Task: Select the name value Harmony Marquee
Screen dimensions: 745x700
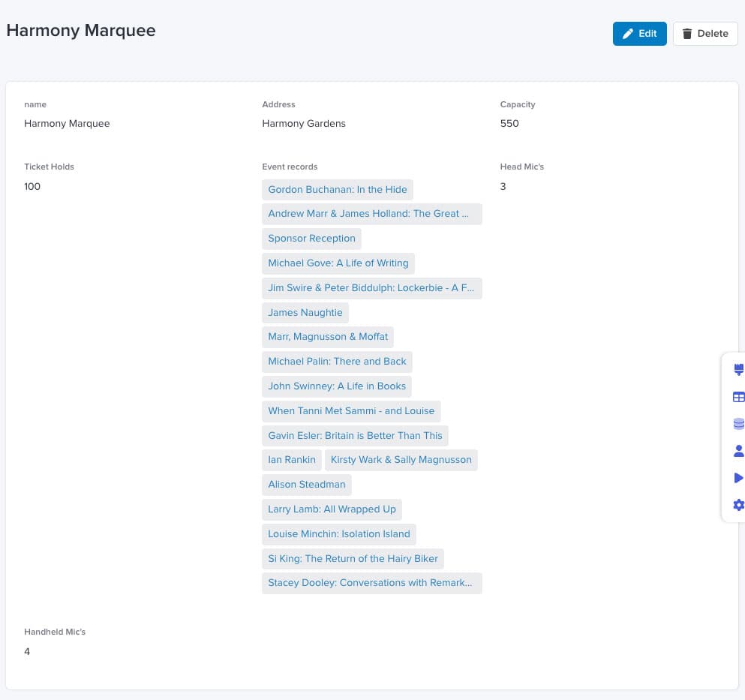Action: pos(67,124)
